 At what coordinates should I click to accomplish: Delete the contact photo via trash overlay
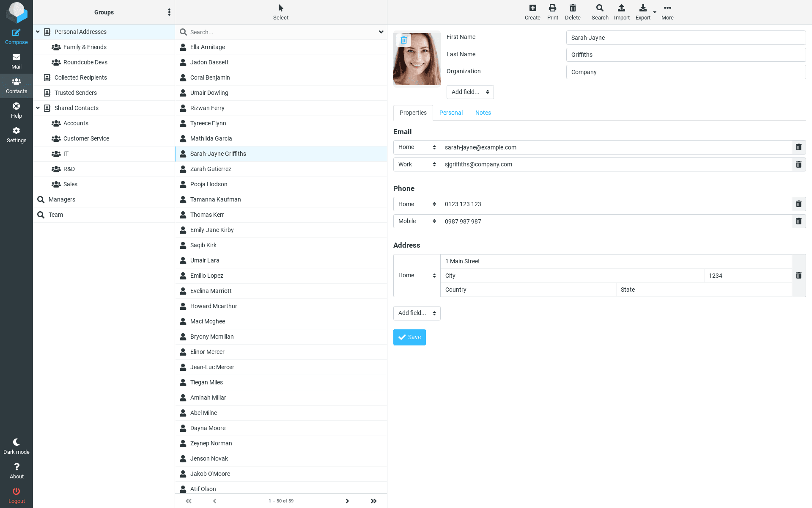click(404, 40)
